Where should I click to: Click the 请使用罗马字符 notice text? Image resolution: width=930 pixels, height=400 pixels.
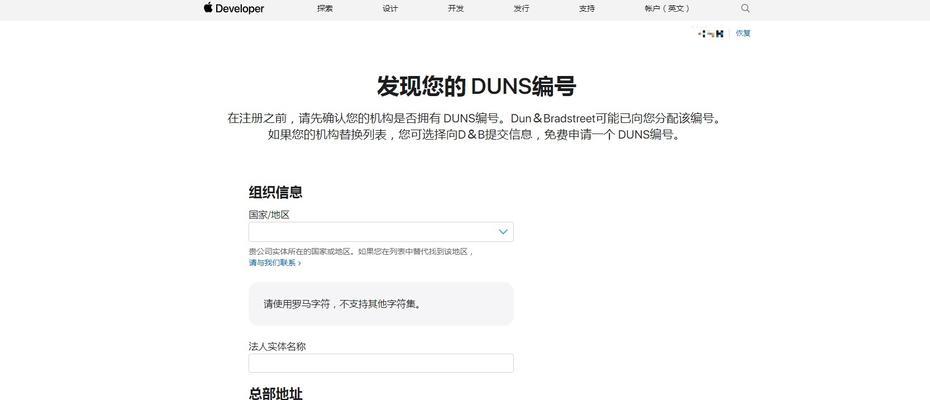pos(343,304)
